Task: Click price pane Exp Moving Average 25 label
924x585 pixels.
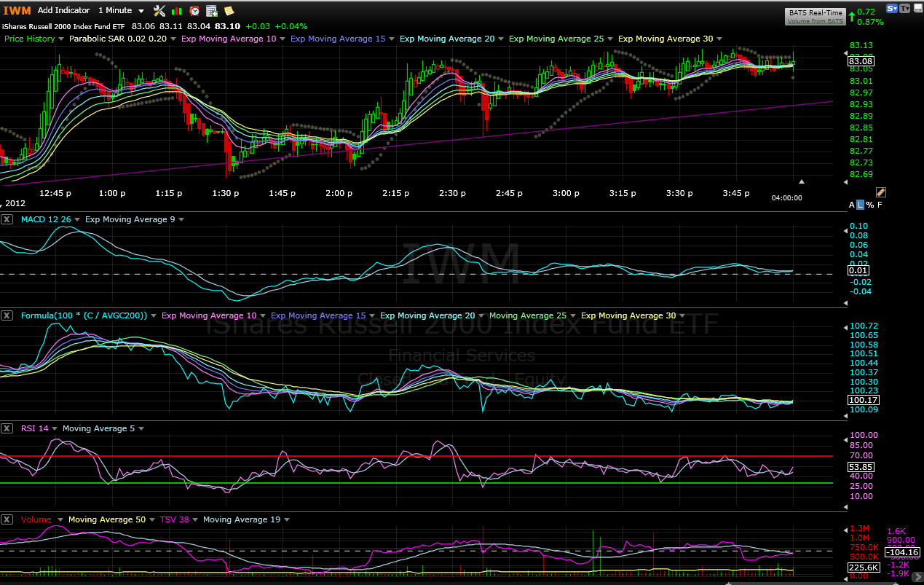Action: [x=556, y=39]
